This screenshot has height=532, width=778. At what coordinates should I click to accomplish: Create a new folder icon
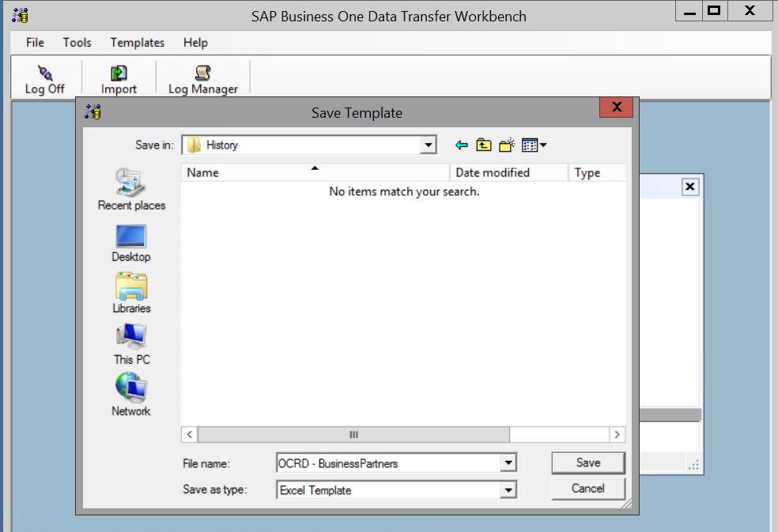pyautogui.click(x=507, y=145)
